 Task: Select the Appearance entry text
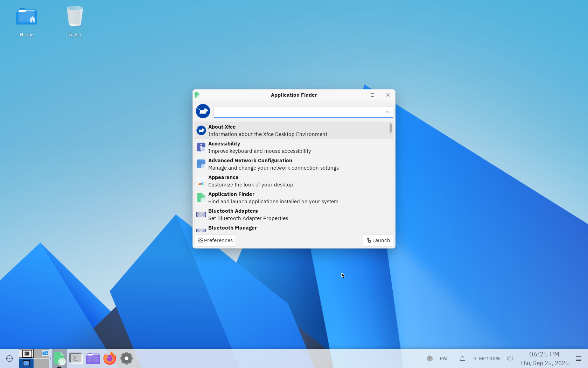click(251, 181)
